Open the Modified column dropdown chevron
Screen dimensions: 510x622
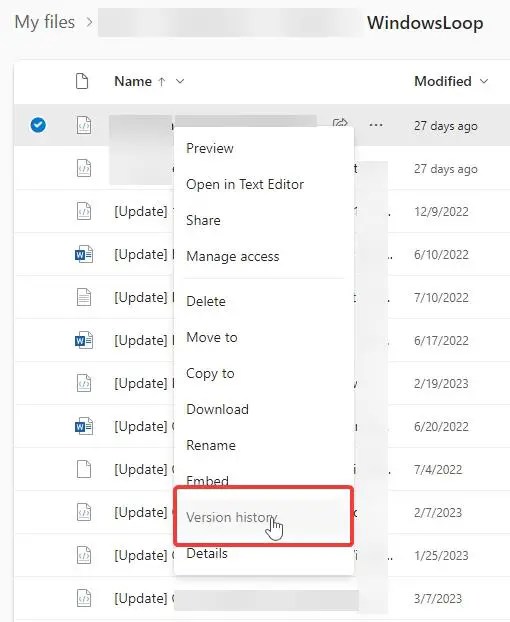484,81
